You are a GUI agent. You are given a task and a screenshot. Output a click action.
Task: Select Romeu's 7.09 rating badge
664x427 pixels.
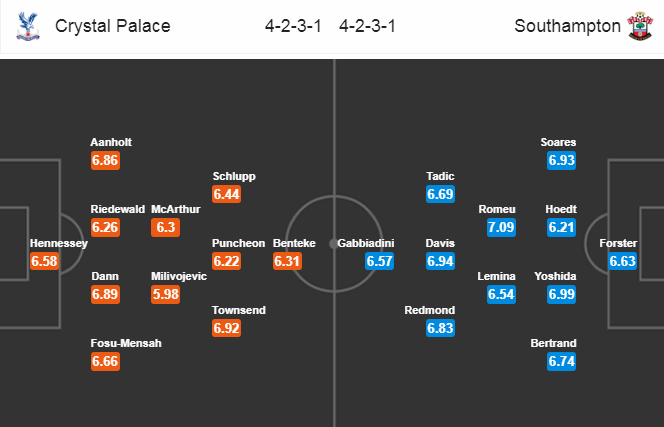(501, 227)
